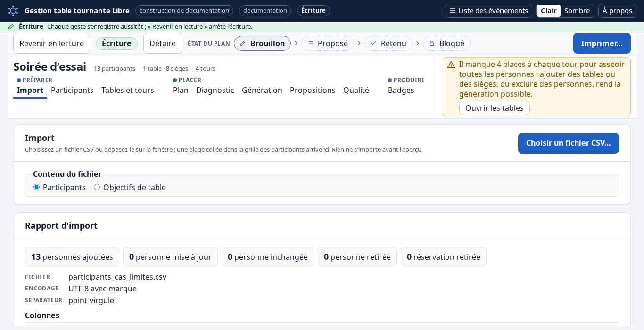
Task: Click the 0 réservation retirée stat
Action: (x=444, y=257)
